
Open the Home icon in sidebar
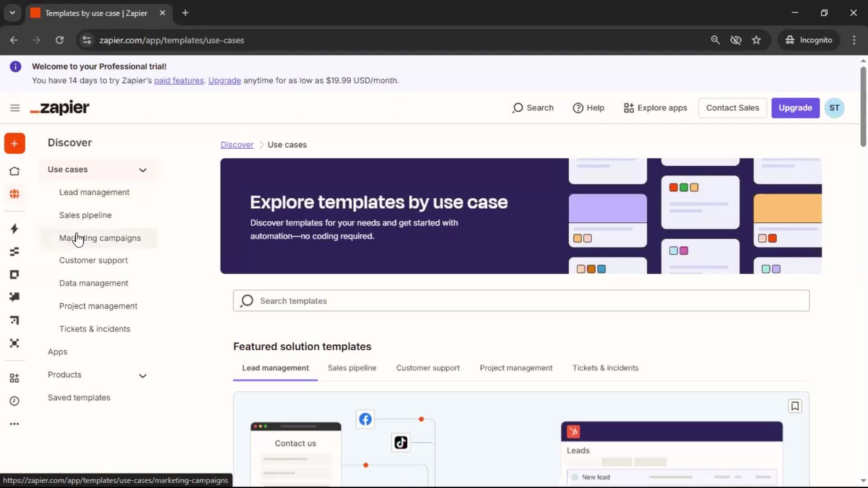14,171
